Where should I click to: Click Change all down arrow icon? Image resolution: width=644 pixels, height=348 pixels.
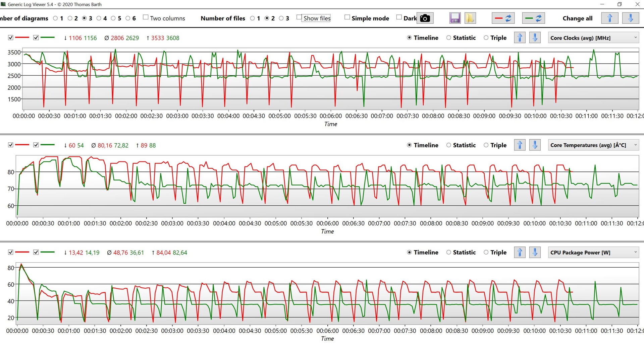pyautogui.click(x=630, y=18)
